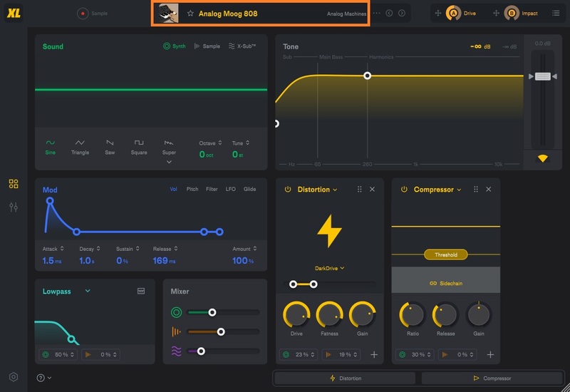
Task: Toggle the Distortion power button
Action: (x=288, y=190)
